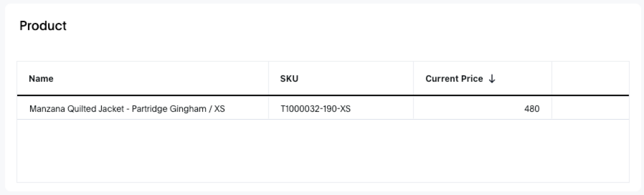Image resolution: width=644 pixels, height=195 pixels.
Task: Click the price value 480
Action: [532, 109]
